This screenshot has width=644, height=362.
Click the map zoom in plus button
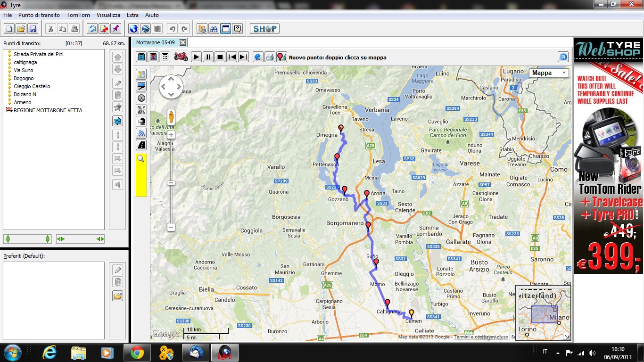[x=171, y=135]
